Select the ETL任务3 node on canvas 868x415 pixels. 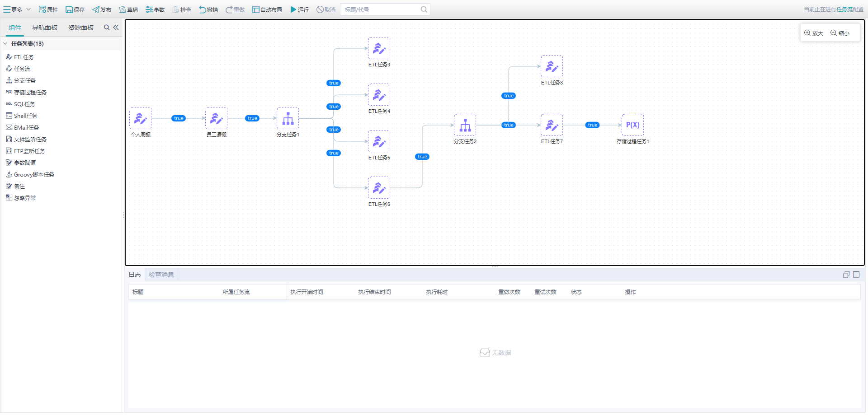coord(379,48)
